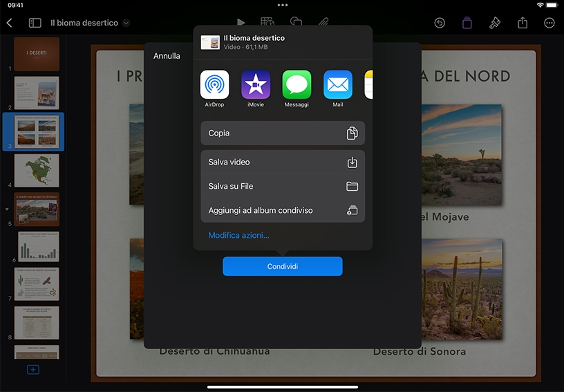The width and height of the screenshot is (564, 392).
Task: Tap the Share icon in toolbar
Action: click(523, 23)
